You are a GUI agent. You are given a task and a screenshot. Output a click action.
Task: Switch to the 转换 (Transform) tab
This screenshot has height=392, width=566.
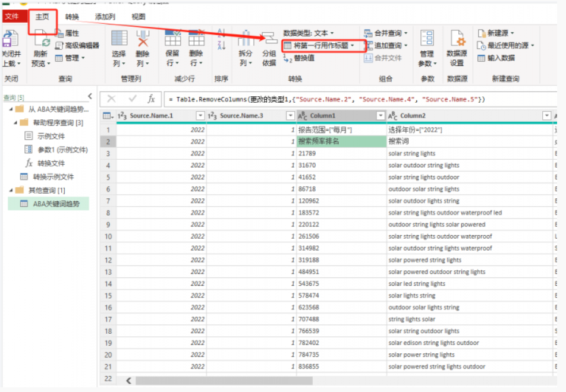point(72,17)
